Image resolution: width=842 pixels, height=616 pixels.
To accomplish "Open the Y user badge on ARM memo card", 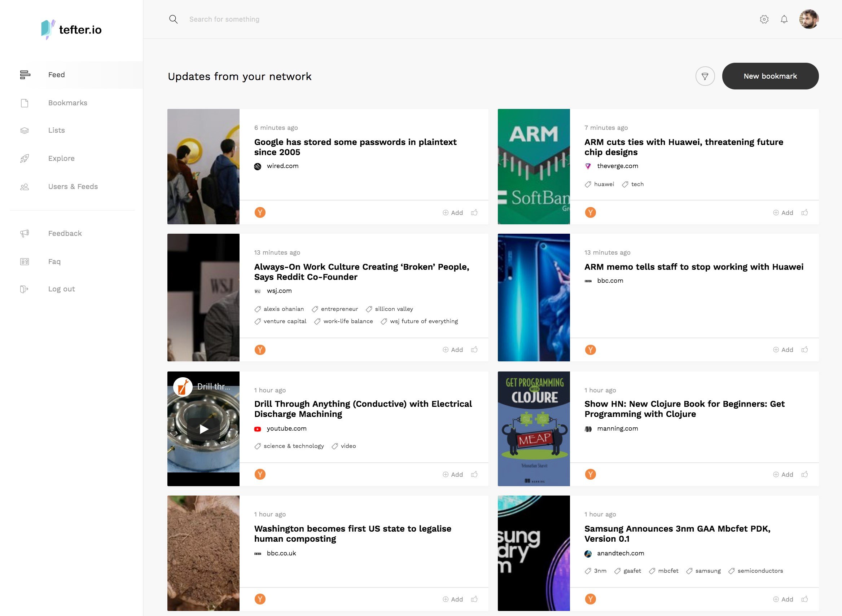I will pos(590,350).
